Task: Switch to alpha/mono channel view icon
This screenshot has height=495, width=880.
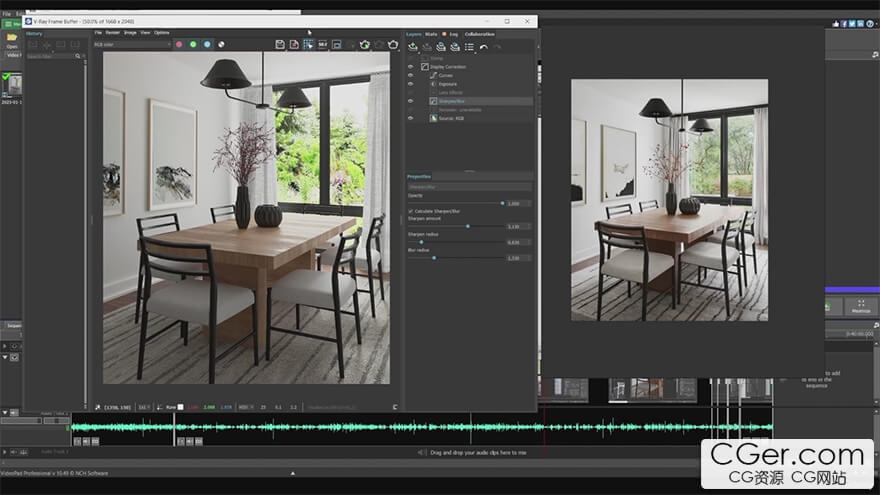Action: click(221, 44)
